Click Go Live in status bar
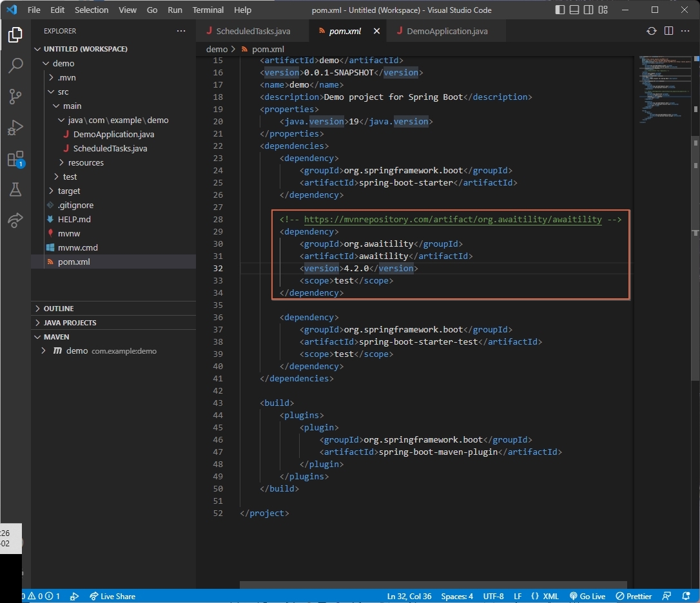The height and width of the screenshot is (603, 700). point(587,597)
